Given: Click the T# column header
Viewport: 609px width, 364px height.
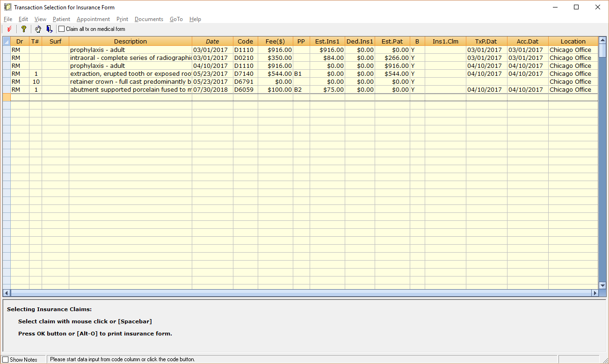Looking at the screenshot, I should tap(36, 41).
